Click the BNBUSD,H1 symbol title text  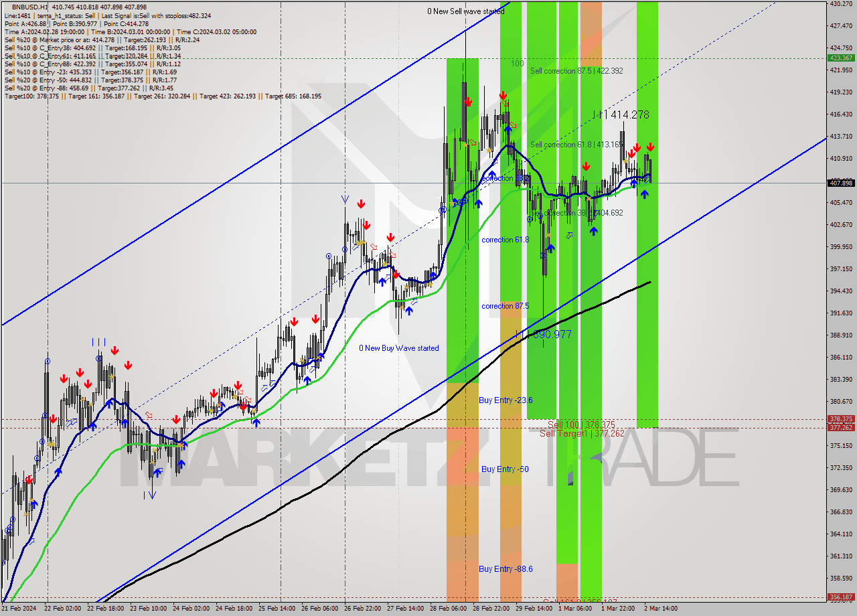click(30, 7)
